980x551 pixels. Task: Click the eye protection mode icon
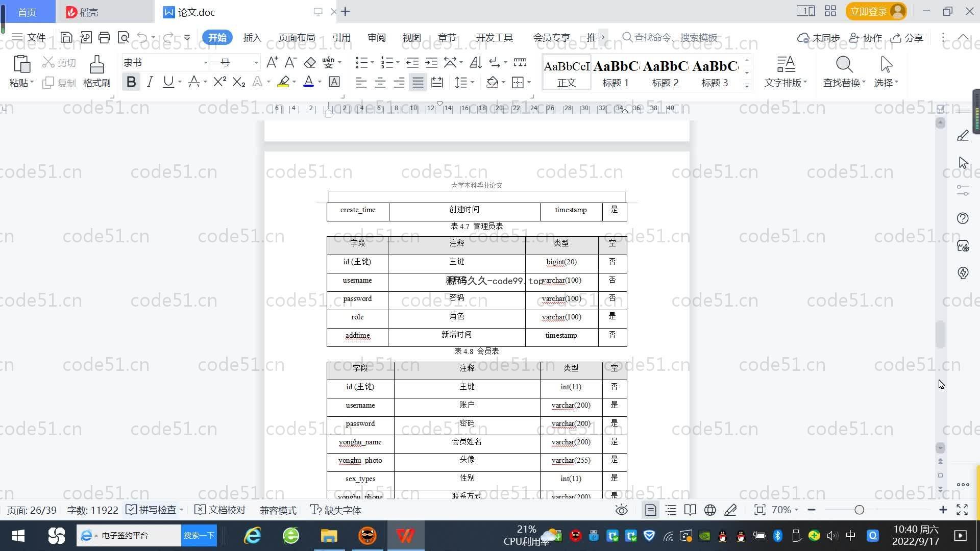click(621, 510)
